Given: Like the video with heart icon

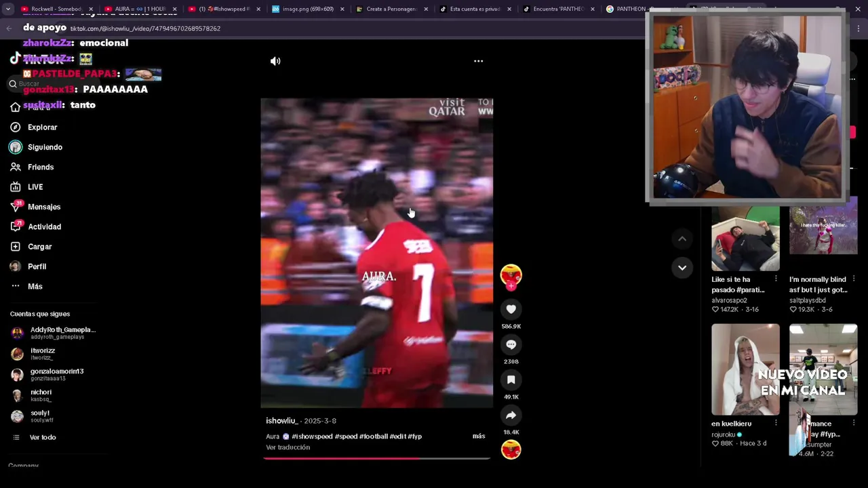Looking at the screenshot, I should (511, 309).
